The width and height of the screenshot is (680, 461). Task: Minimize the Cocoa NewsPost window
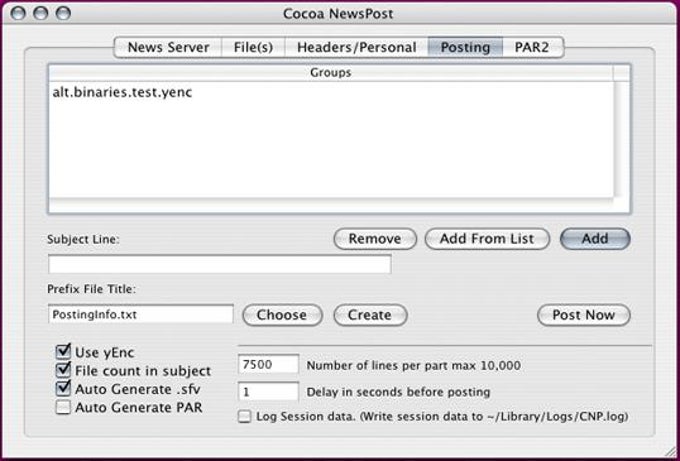(40, 13)
